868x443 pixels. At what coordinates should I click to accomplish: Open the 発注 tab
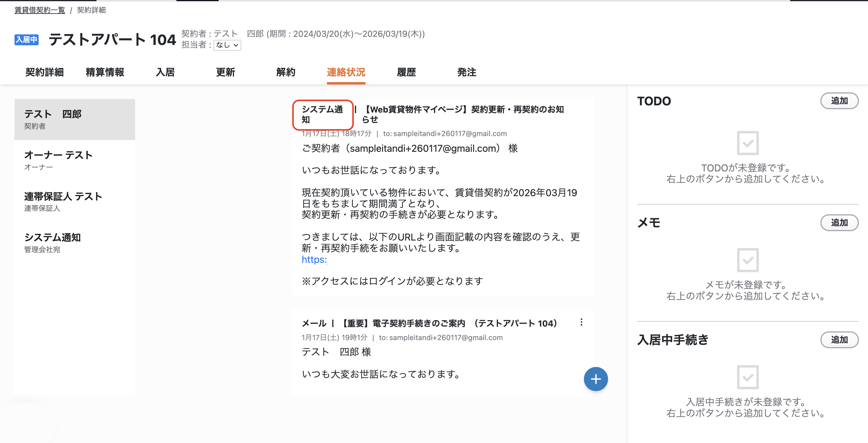[x=466, y=72]
